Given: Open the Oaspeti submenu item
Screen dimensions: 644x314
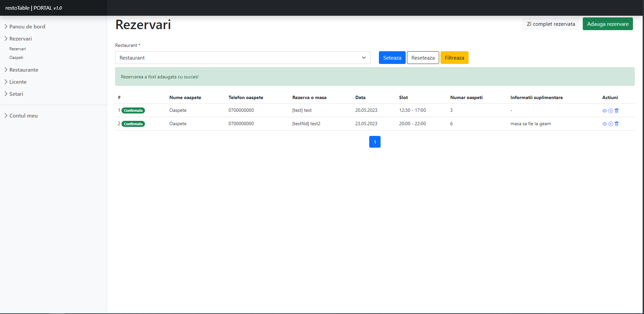Looking at the screenshot, I should [x=16, y=58].
